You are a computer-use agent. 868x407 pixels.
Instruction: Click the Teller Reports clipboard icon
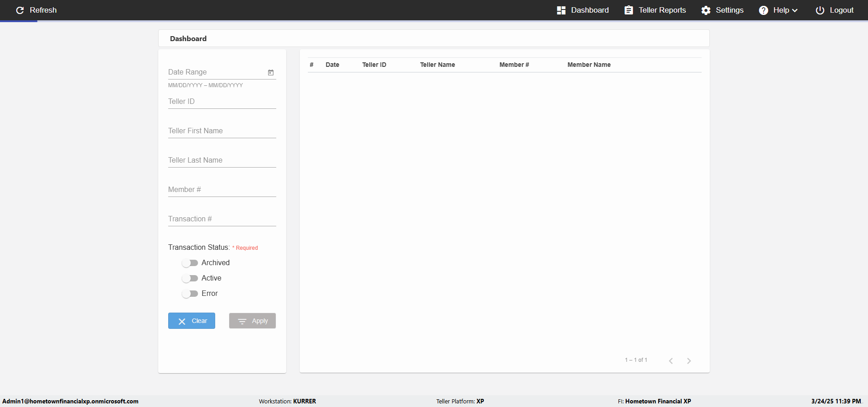coord(628,10)
